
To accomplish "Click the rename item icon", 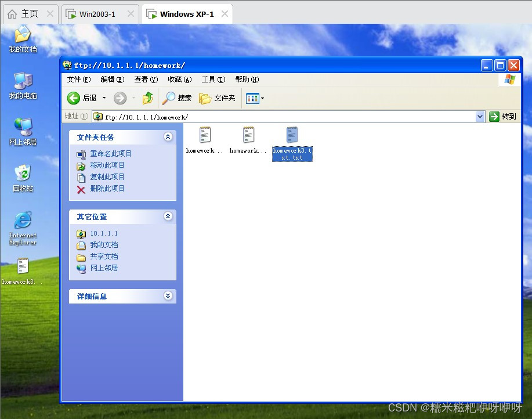I will pyautogui.click(x=81, y=154).
